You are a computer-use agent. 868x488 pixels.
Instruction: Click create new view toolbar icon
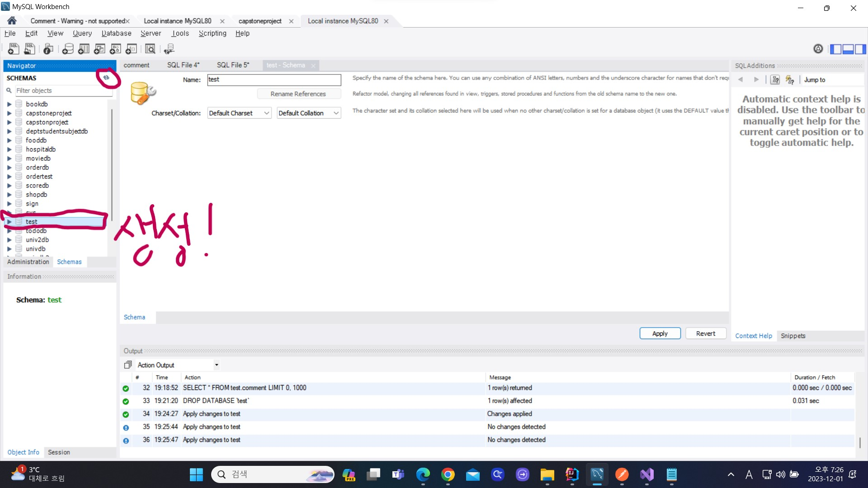(x=99, y=49)
